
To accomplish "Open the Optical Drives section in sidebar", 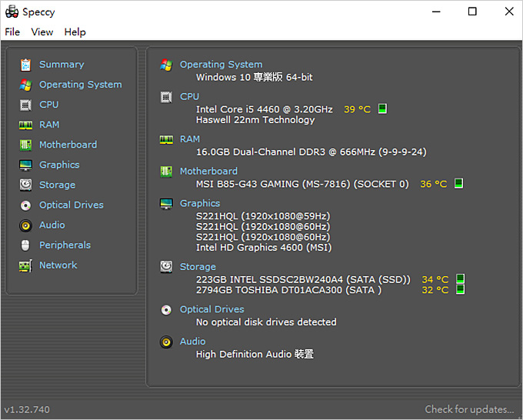I will 72,205.
